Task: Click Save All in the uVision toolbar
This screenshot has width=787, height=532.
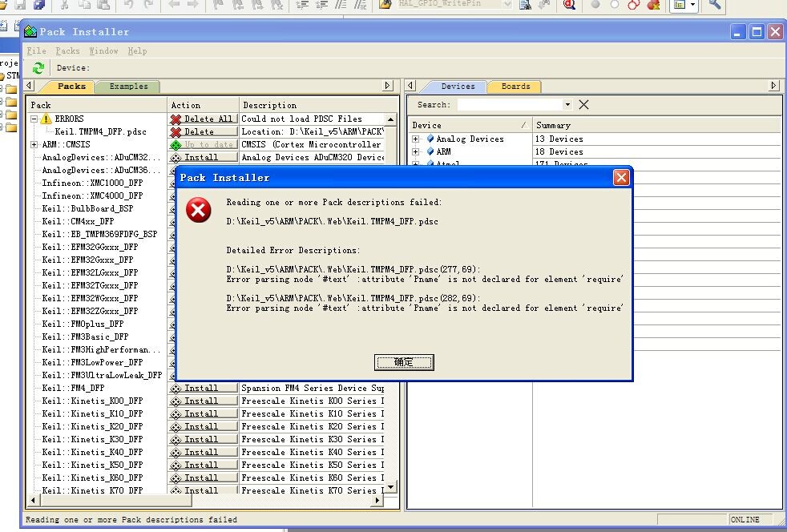Action: coord(39,5)
